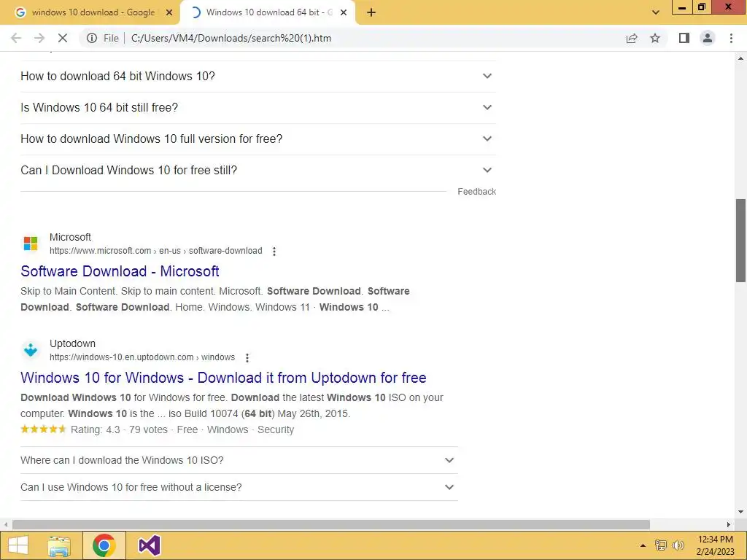Viewport: 747px width, 560px height.
Task: Click the Chrome taskbar icon
Action: (x=104, y=545)
